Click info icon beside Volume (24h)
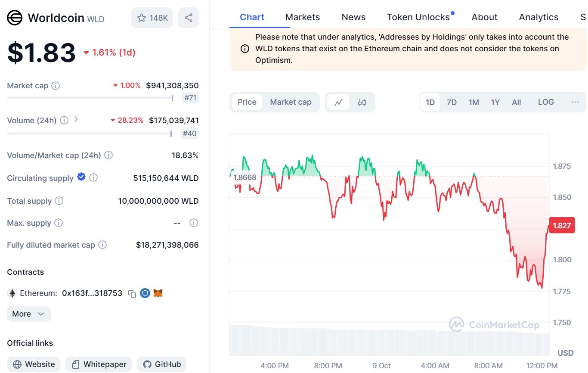 [64, 120]
